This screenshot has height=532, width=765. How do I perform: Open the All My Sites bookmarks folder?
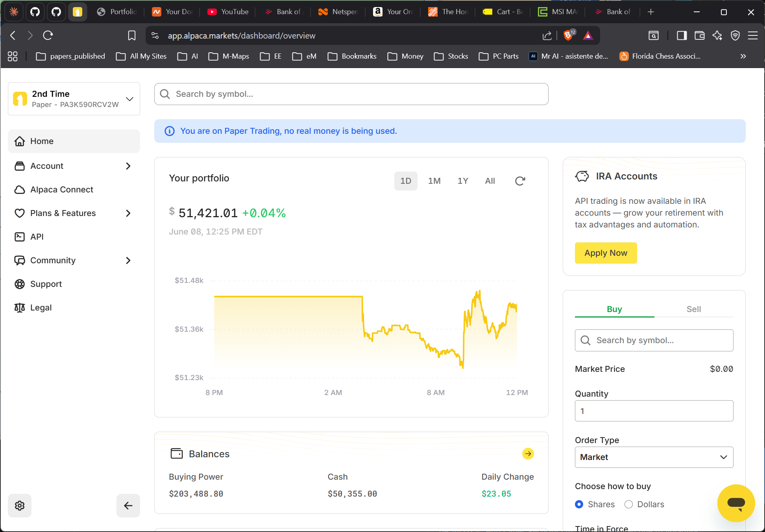click(141, 56)
